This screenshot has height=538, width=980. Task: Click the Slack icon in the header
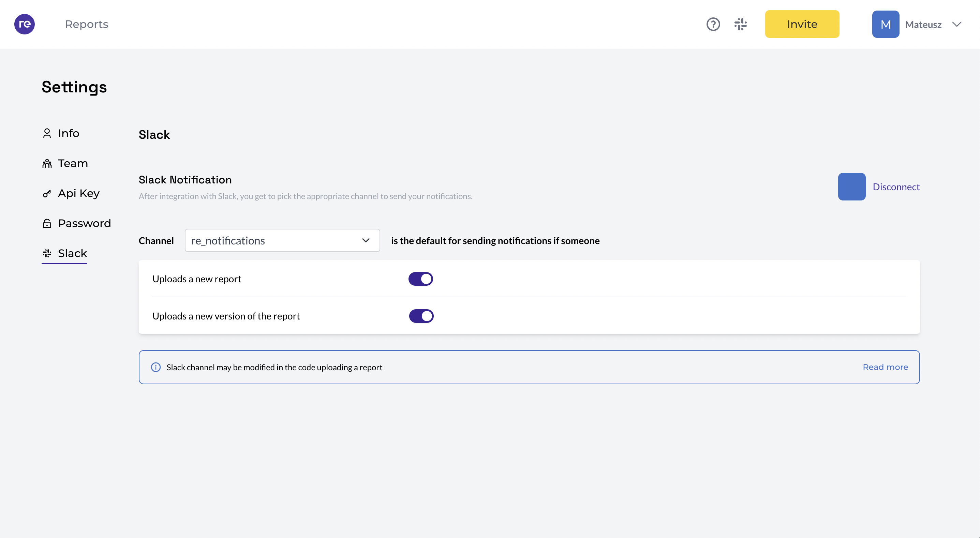pos(741,24)
